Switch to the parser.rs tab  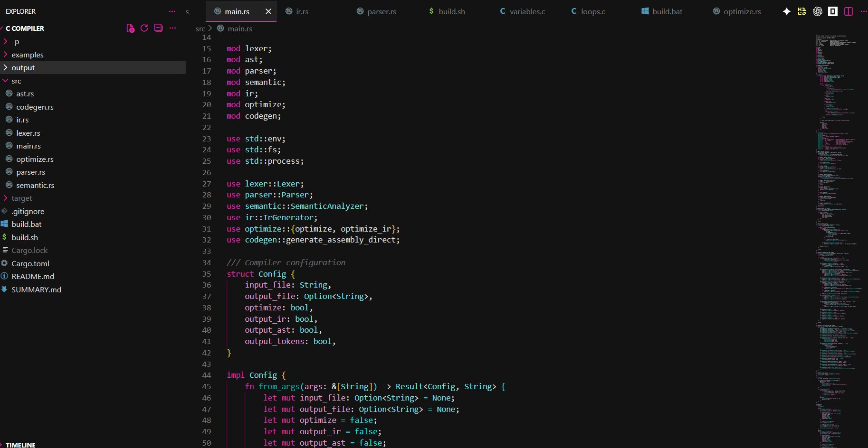[x=381, y=11]
